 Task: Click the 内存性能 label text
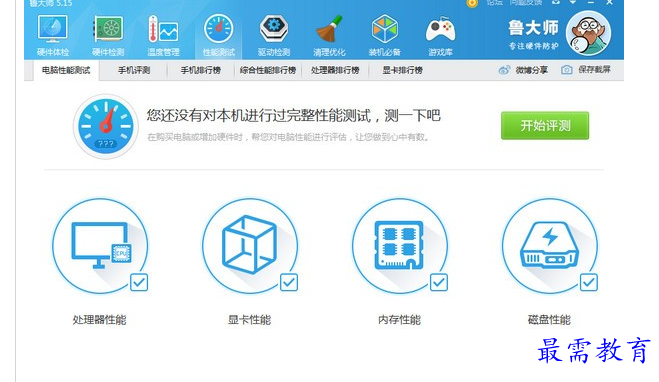click(x=399, y=320)
